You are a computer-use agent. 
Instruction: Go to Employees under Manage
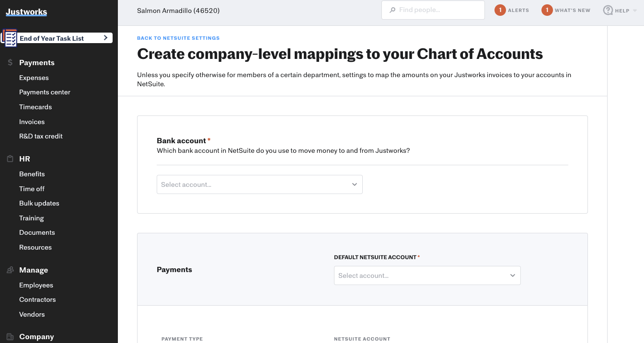[x=36, y=285]
